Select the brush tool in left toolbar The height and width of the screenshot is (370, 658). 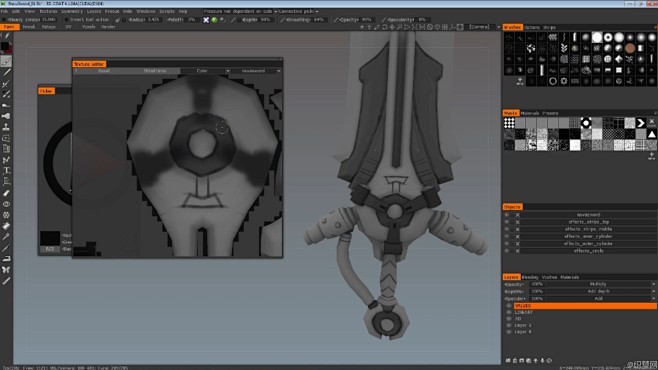click(6, 61)
